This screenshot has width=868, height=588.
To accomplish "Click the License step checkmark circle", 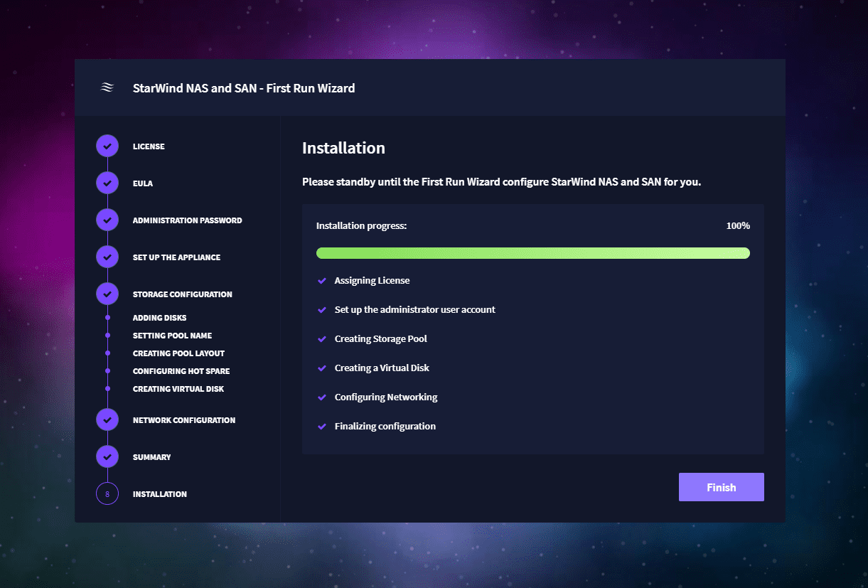I will (x=107, y=146).
